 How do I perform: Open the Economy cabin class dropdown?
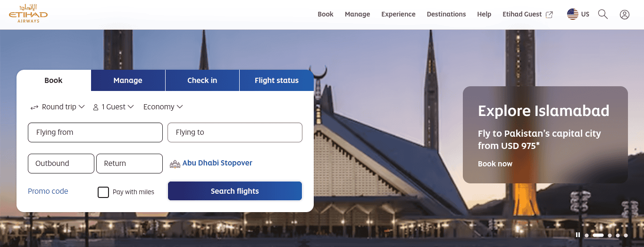pos(163,107)
